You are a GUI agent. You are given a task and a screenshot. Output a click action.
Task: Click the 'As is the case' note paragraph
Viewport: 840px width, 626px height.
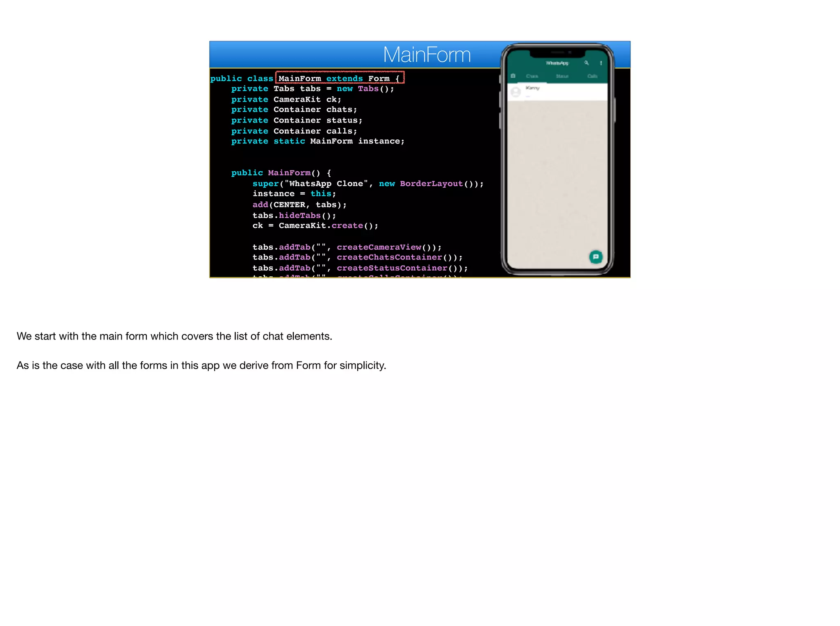201,365
